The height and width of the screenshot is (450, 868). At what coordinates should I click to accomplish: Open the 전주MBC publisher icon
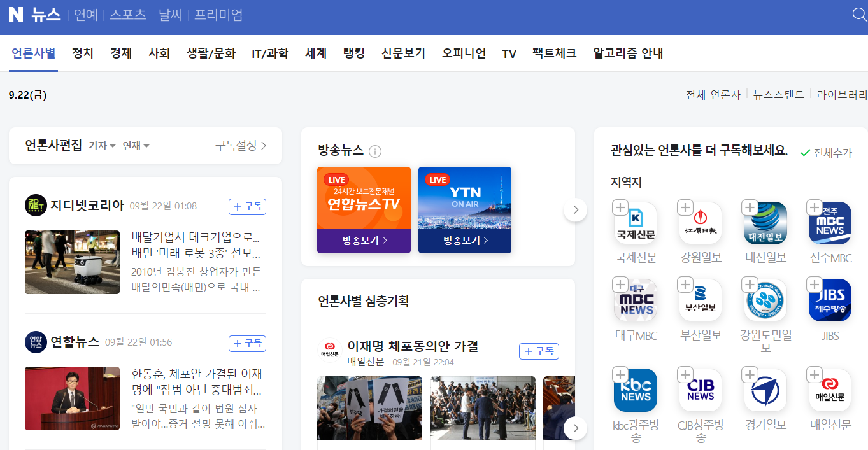pos(830,223)
